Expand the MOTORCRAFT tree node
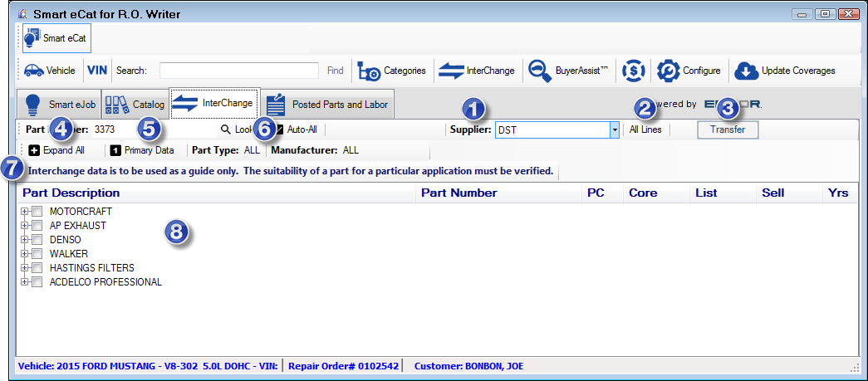The width and height of the screenshot is (868, 381). pyautogui.click(x=24, y=211)
